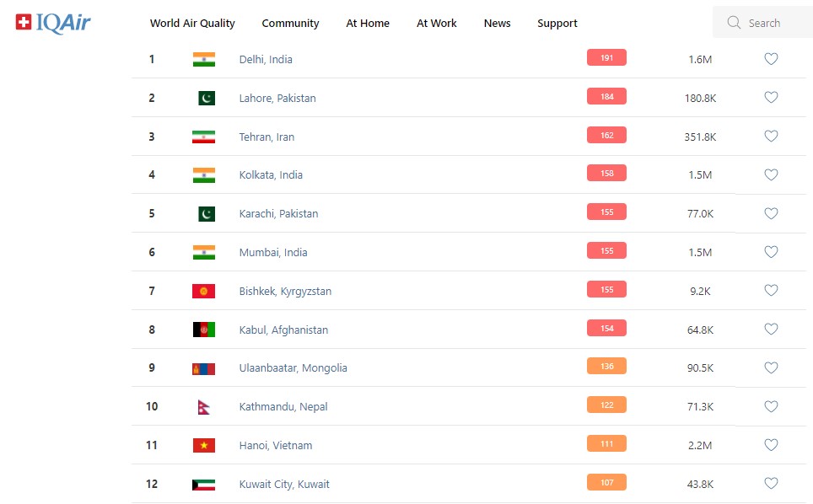Click the red 191 AQI badge
The image size is (813, 504).
(x=606, y=58)
